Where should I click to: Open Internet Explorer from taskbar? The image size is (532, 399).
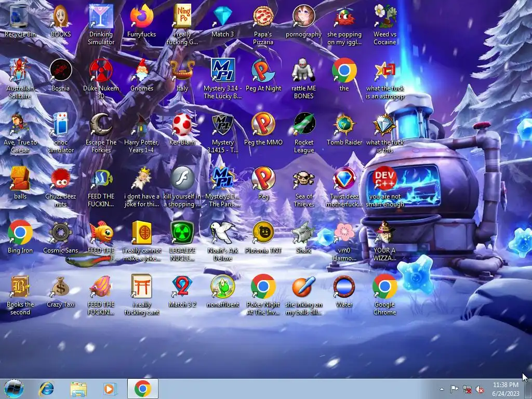(46, 389)
